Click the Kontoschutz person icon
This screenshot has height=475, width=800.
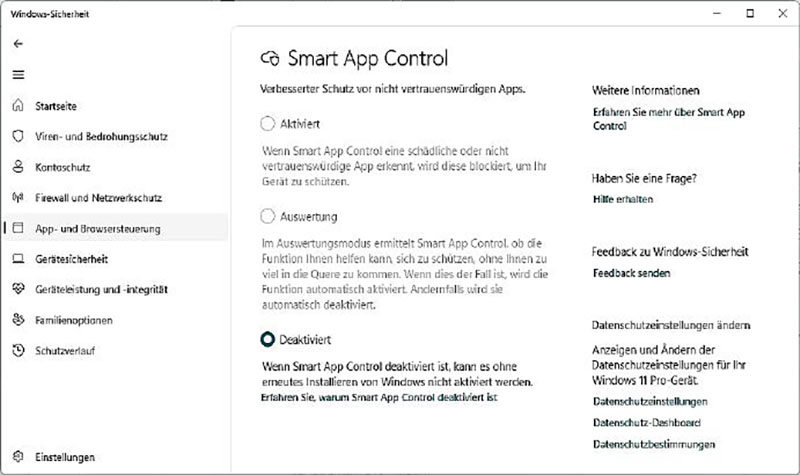point(18,167)
